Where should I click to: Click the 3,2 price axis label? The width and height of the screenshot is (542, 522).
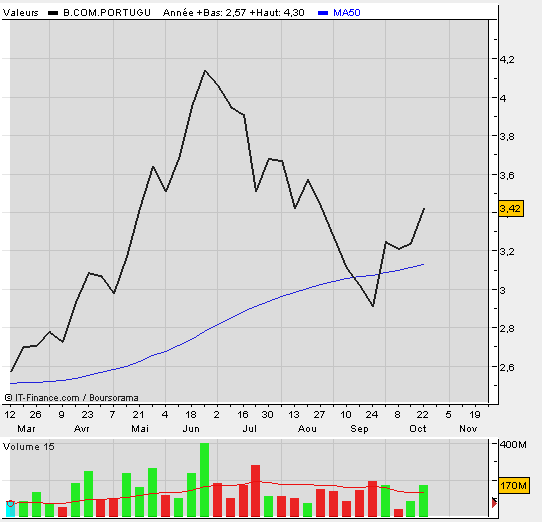507,251
